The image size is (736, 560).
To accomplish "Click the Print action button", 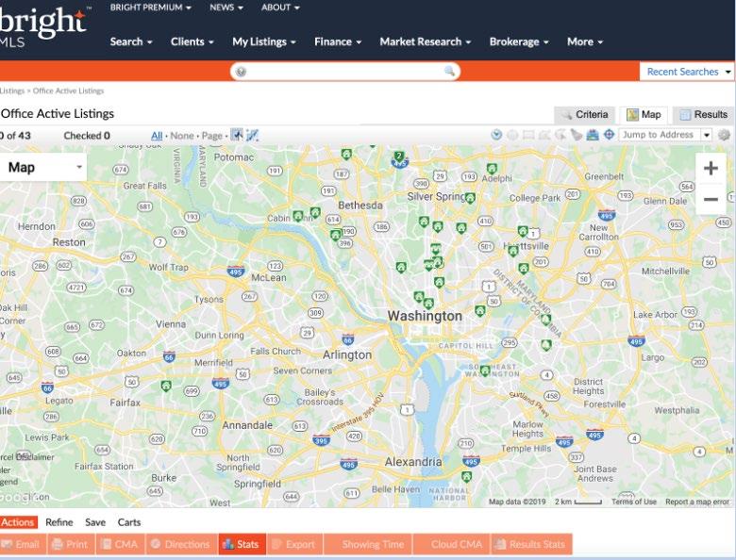I will (72, 544).
